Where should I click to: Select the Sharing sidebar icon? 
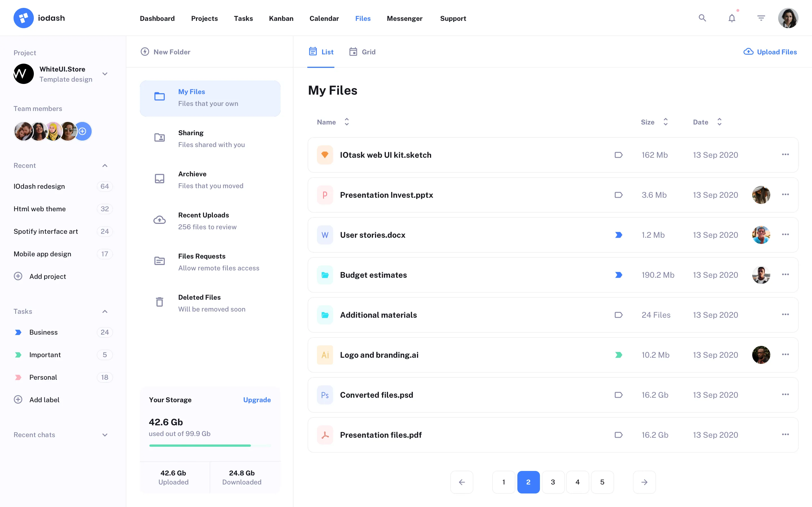(160, 137)
